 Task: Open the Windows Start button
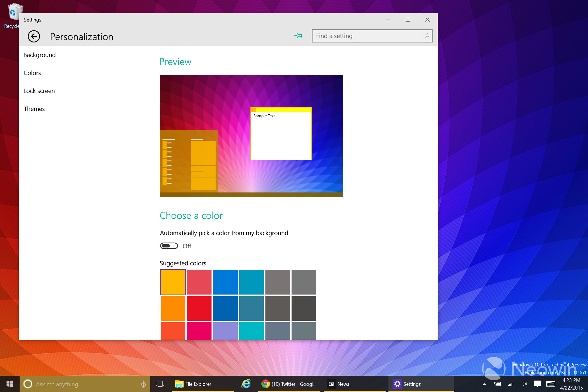coord(10,384)
